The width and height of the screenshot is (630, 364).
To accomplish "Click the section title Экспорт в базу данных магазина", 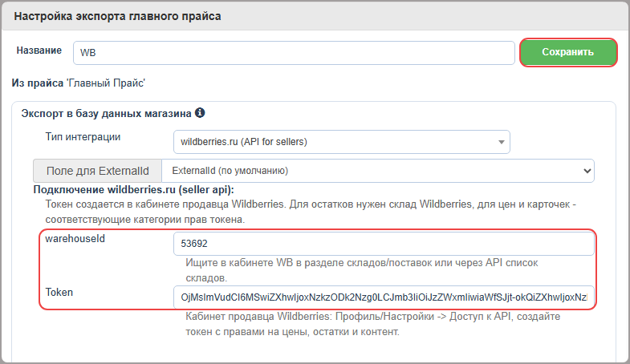I will pyautogui.click(x=106, y=114).
